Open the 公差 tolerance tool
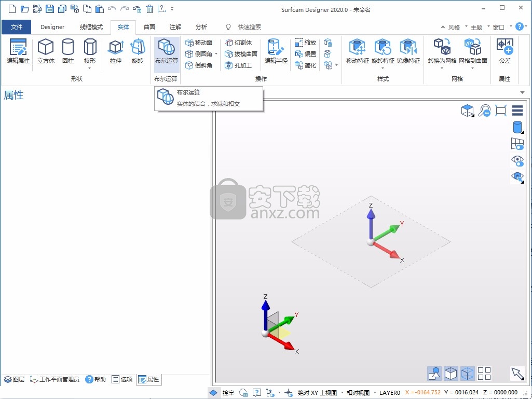Screen dimensions: 532x399 [505, 51]
